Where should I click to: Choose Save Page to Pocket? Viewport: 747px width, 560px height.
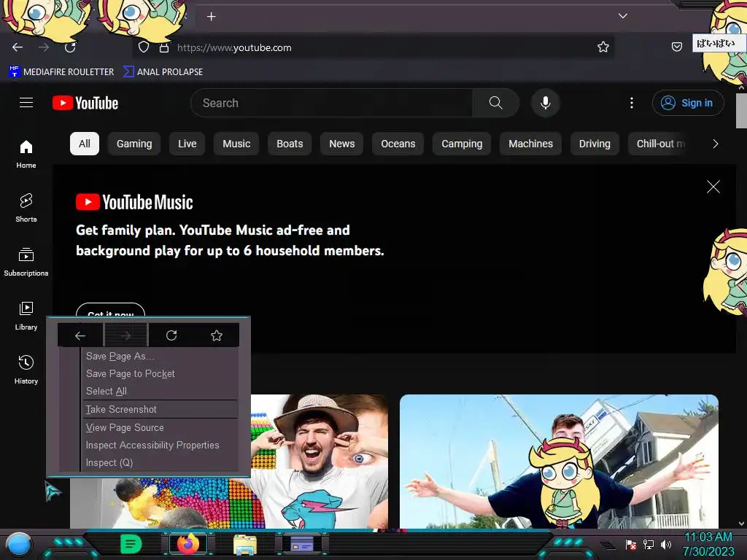[160, 374]
